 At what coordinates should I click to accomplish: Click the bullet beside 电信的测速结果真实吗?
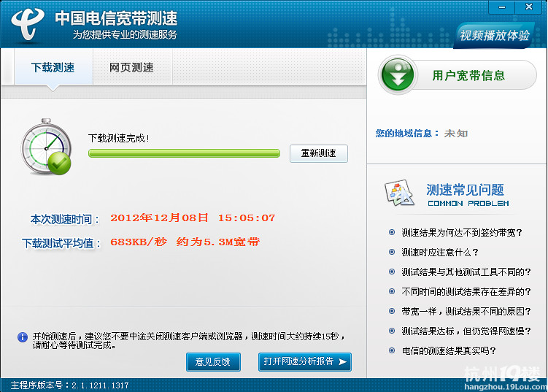coord(392,350)
